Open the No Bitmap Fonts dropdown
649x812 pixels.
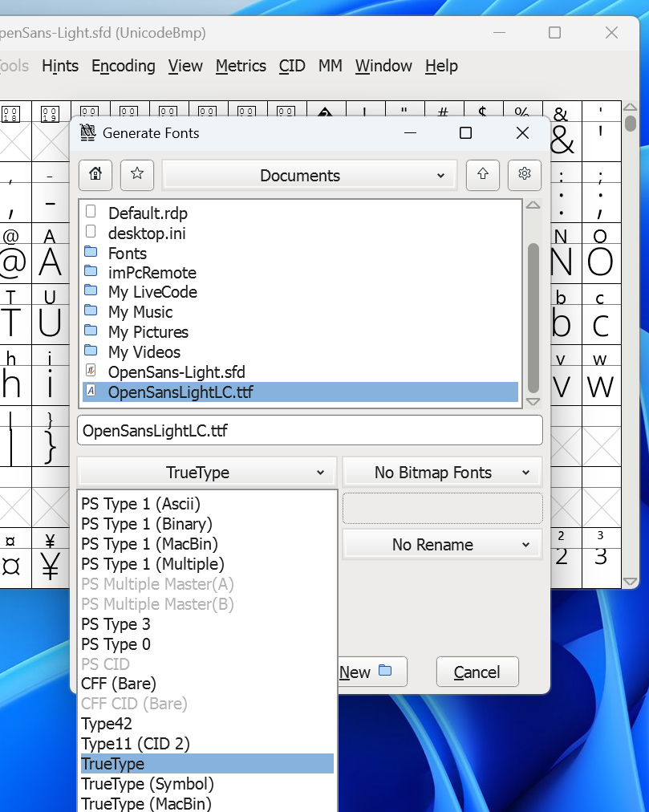point(442,473)
